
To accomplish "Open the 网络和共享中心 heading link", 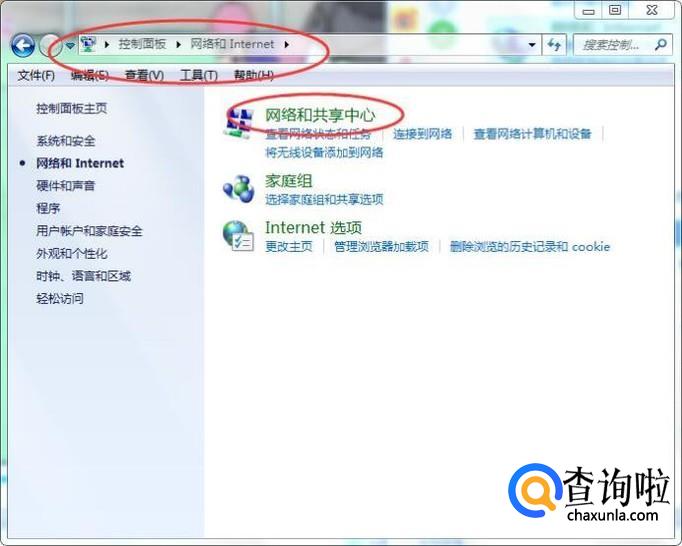I will click(320, 115).
